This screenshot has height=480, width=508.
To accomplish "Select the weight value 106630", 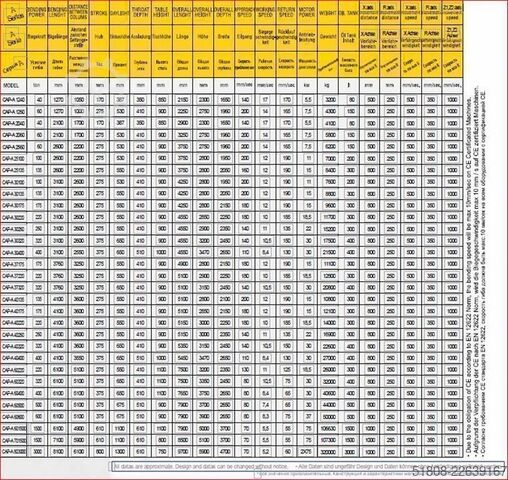I will [329, 428].
